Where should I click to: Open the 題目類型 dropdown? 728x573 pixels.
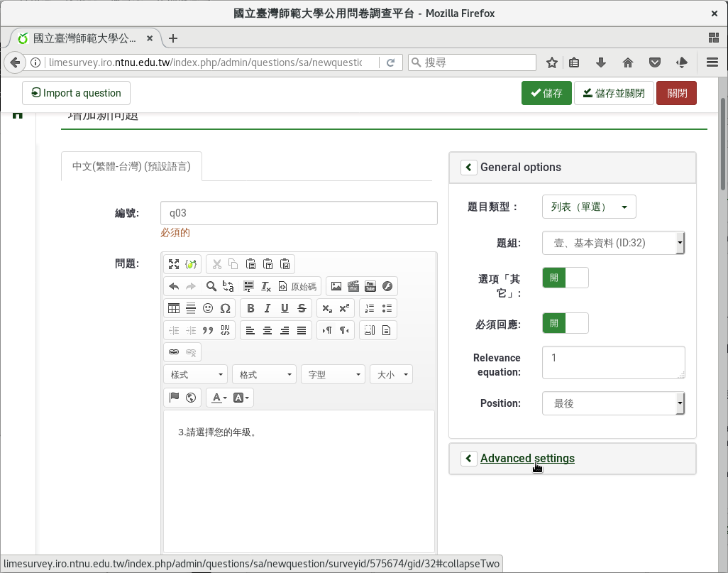[589, 207]
